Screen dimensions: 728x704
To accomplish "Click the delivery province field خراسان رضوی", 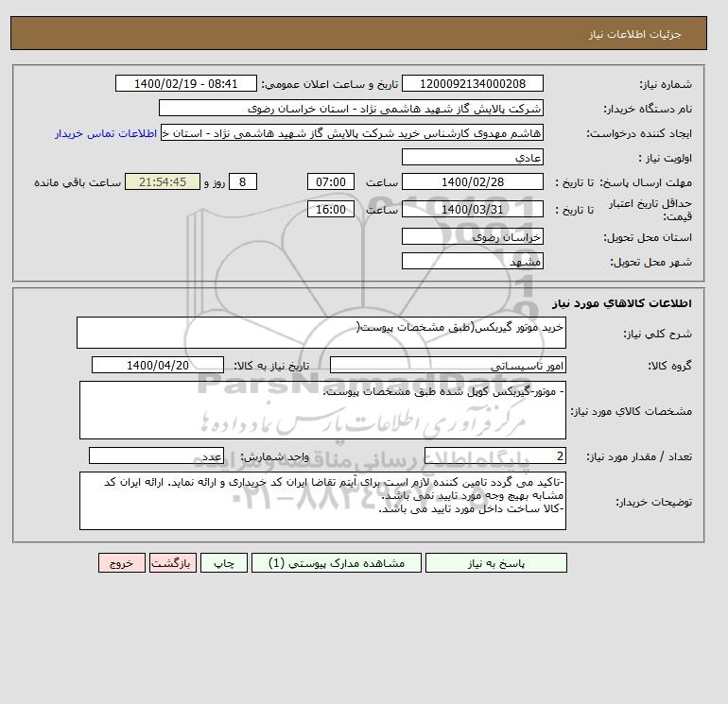I will (x=472, y=236).
